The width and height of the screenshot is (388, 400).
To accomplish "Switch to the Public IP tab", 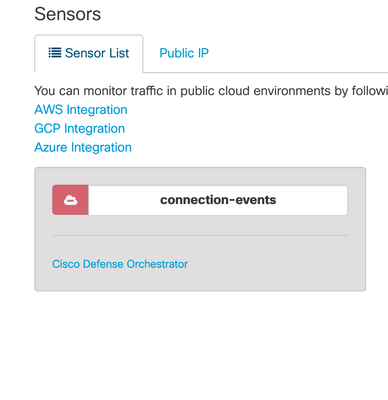I will (x=184, y=53).
